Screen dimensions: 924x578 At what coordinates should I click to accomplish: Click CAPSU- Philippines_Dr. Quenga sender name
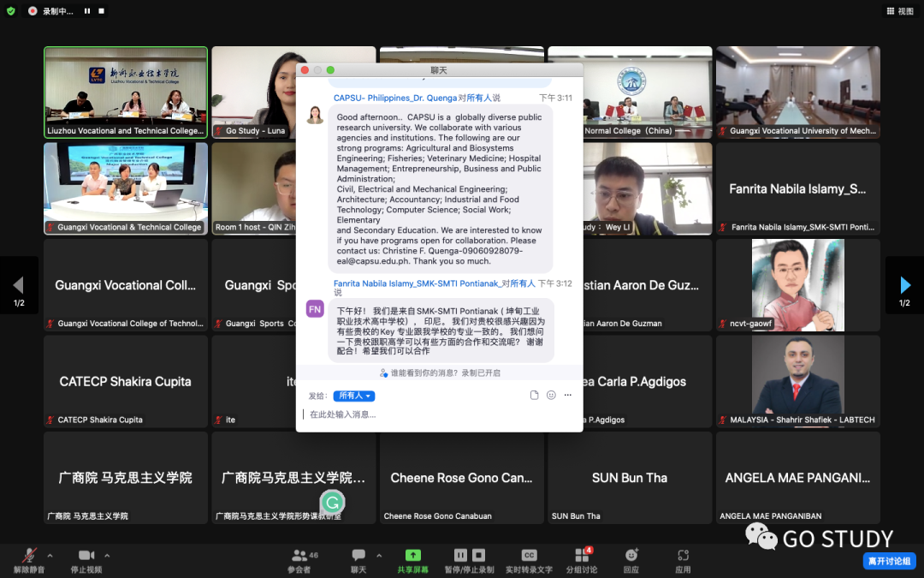click(394, 98)
